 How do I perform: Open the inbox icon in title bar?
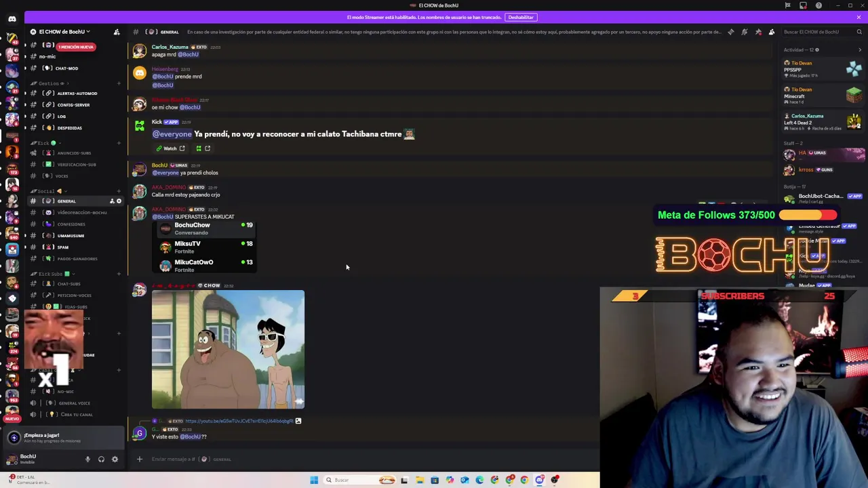click(803, 5)
